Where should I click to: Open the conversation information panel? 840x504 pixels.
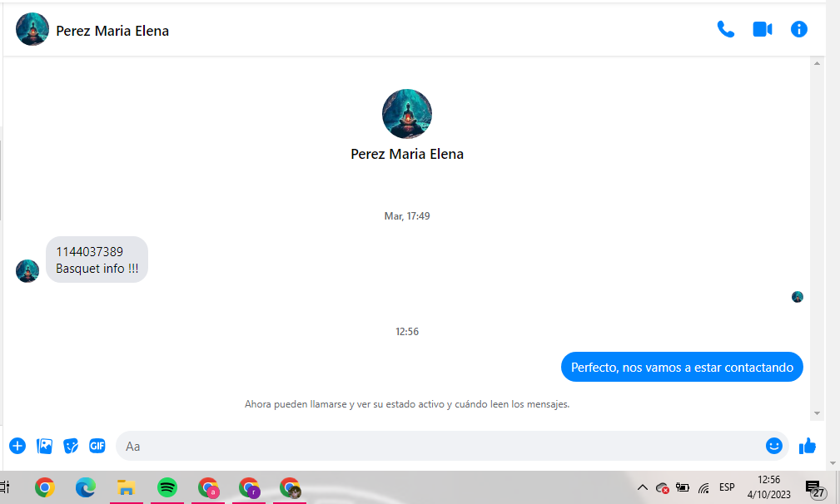[798, 30]
